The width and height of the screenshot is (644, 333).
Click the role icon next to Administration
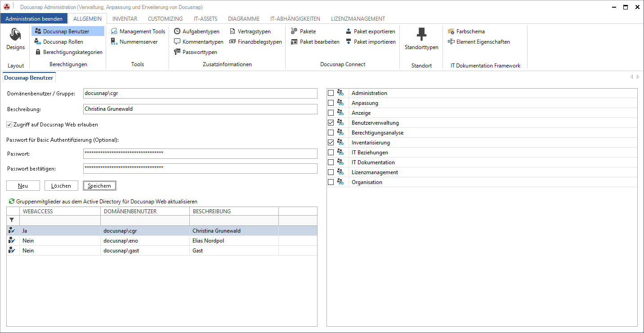[340, 93]
